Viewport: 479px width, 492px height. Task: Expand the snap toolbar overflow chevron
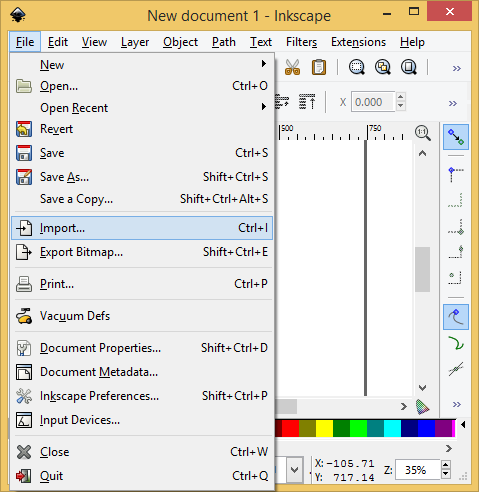click(x=457, y=404)
